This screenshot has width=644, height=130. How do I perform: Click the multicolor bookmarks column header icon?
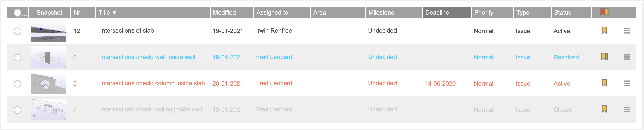[x=604, y=12]
